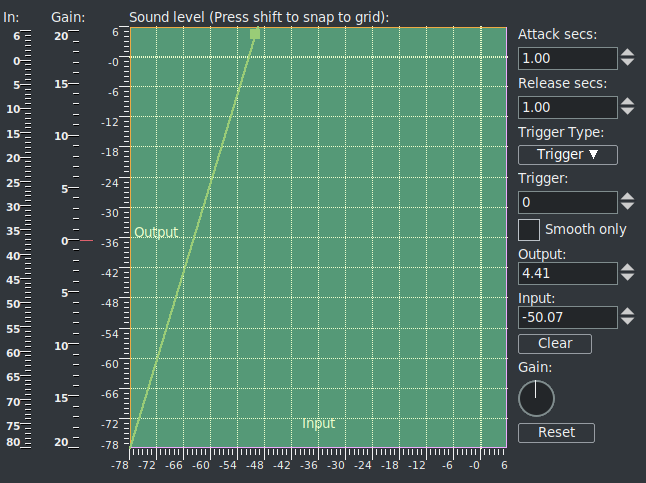The width and height of the screenshot is (646, 483).
Task: Click the Attack secs increase arrow
Action: (627, 53)
